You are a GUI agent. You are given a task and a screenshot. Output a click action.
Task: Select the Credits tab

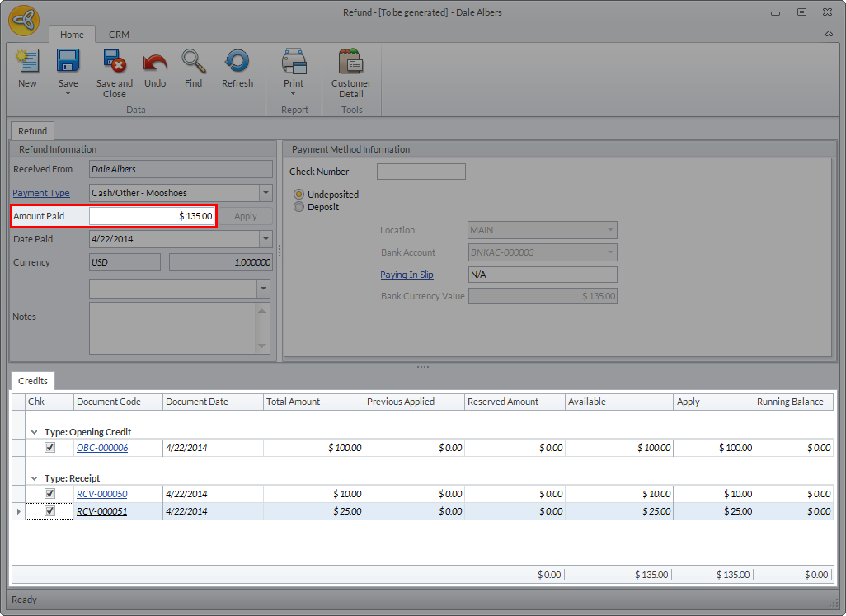[x=33, y=381]
